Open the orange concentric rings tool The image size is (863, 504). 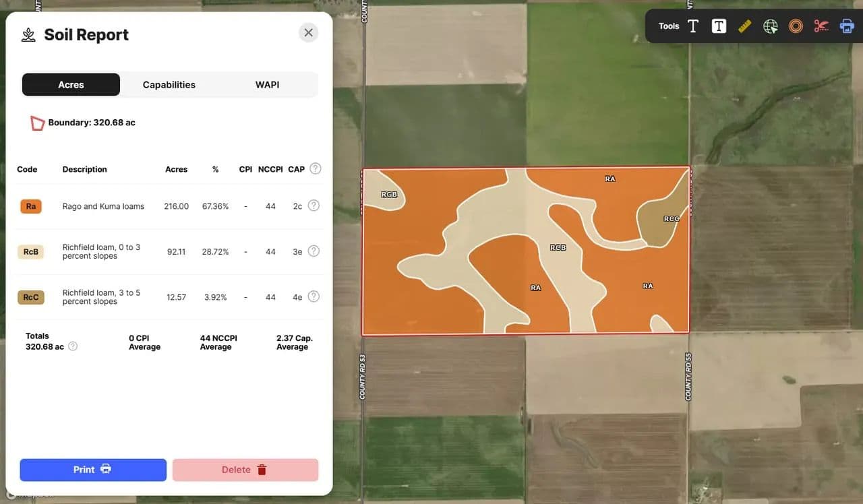coord(796,26)
